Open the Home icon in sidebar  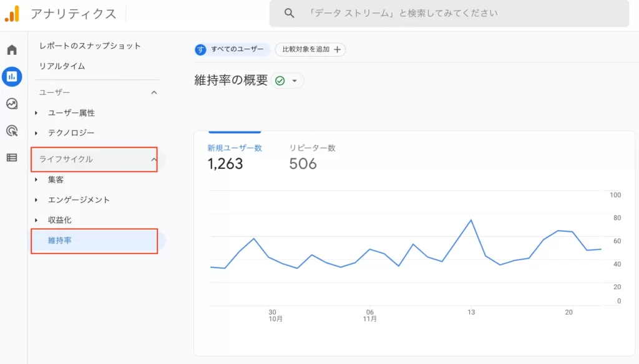(x=12, y=50)
